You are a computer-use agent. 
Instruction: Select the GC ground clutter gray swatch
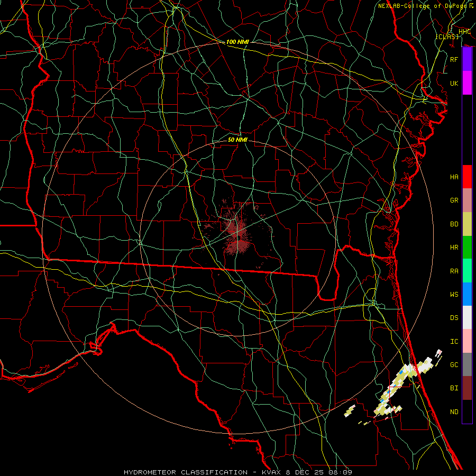(467, 364)
